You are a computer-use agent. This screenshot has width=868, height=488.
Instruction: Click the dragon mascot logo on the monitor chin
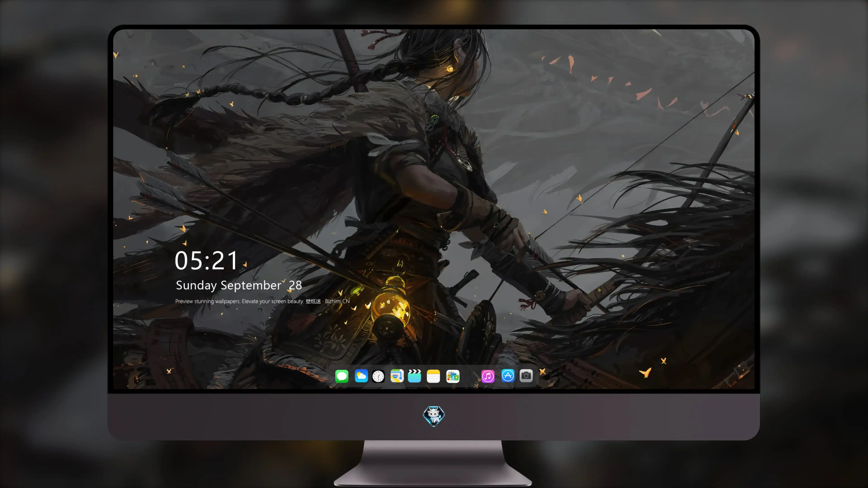[434, 416]
